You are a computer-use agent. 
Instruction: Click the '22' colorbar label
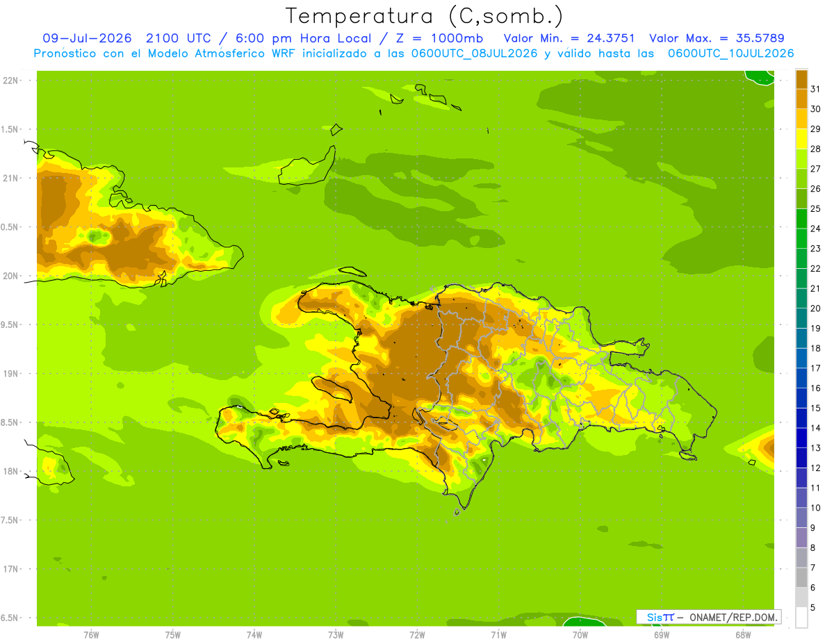pyautogui.click(x=816, y=268)
